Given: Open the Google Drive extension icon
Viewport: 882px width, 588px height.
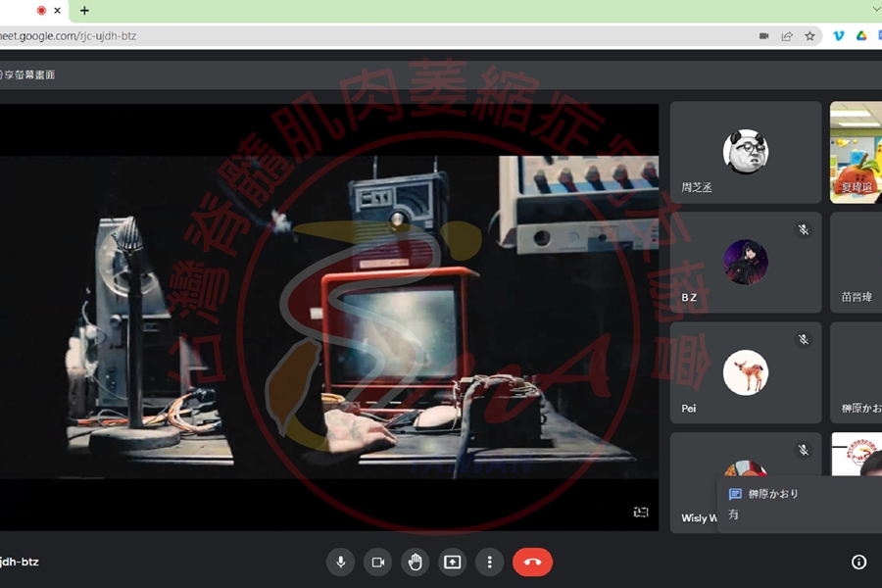Looking at the screenshot, I should pyautogui.click(x=861, y=36).
